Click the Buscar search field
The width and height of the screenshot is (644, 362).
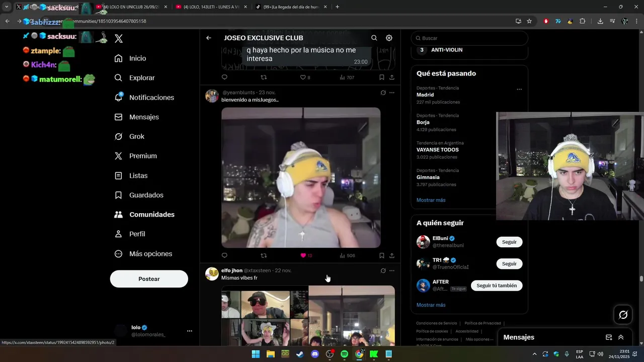tap(469, 38)
